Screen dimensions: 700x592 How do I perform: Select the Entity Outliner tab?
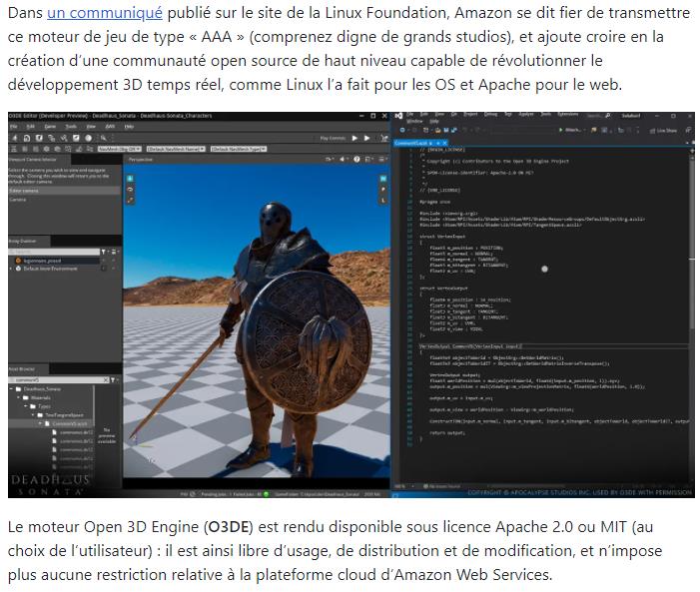pos(30,241)
